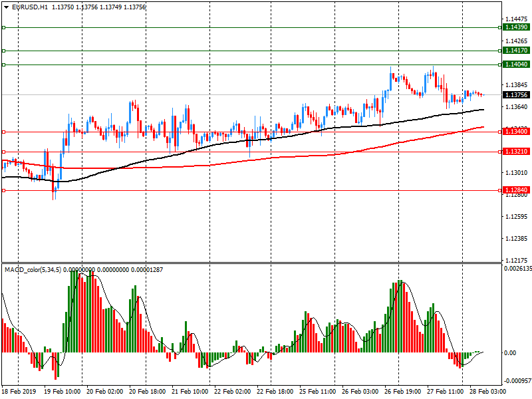Select the 1.12840 red price label
The width and height of the screenshot is (532, 399).
(x=516, y=190)
